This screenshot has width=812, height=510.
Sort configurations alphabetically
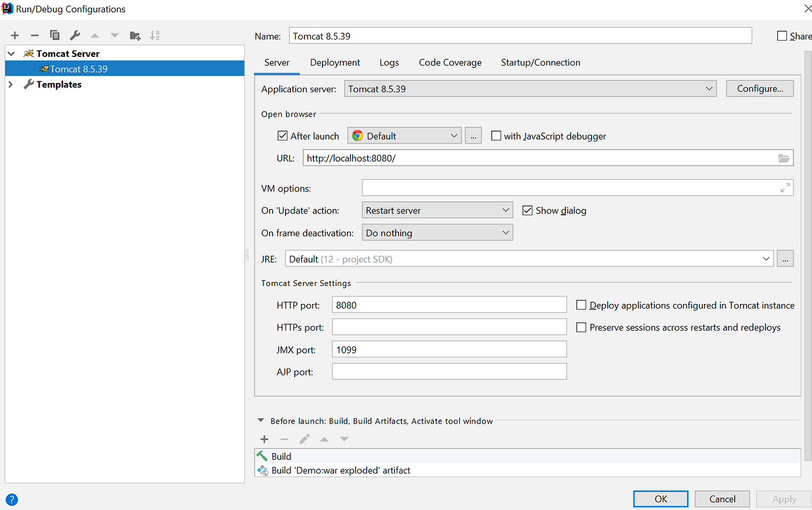(x=154, y=35)
